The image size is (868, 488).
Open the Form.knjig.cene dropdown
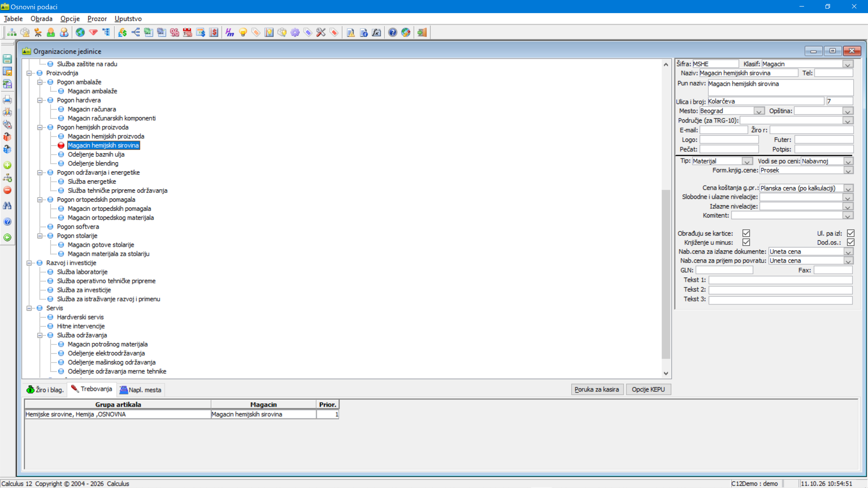pos(848,170)
